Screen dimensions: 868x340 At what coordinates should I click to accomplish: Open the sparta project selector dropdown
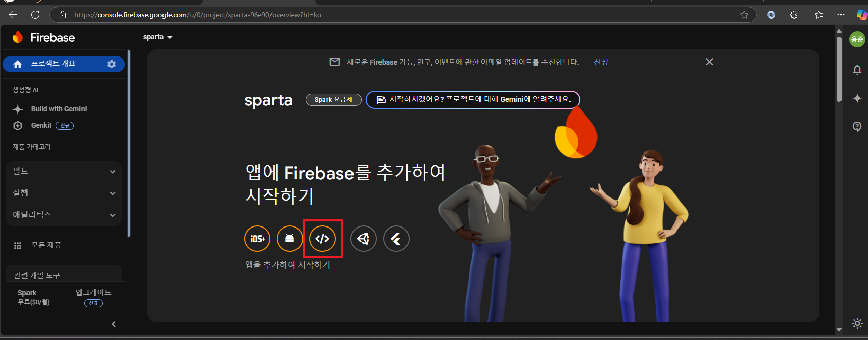coord(157,37)
